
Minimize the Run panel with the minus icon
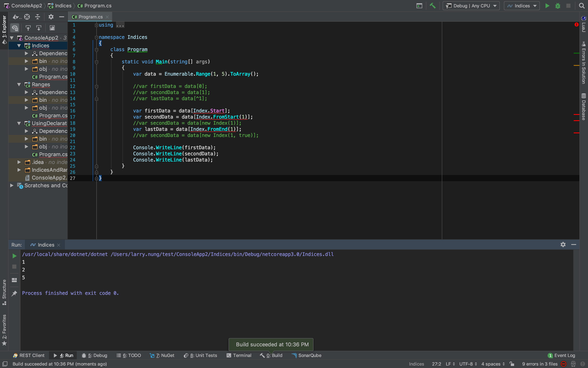pyautogui.click(x=574, y=245)
